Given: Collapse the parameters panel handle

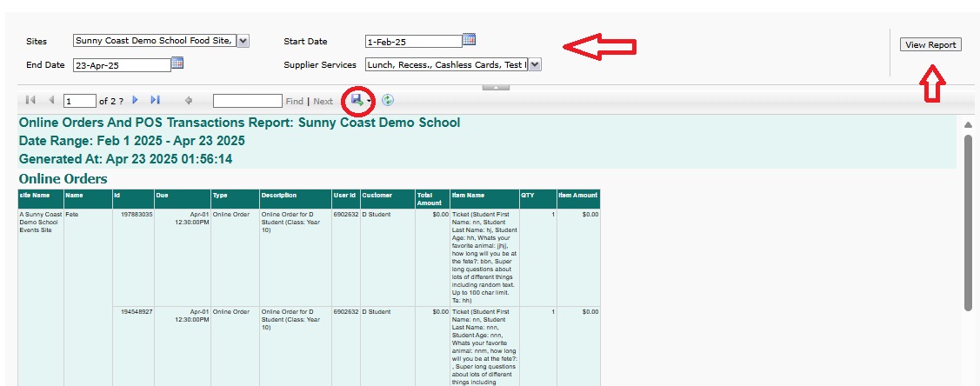Looking at the screenshot, I should (x=495, y=87).
